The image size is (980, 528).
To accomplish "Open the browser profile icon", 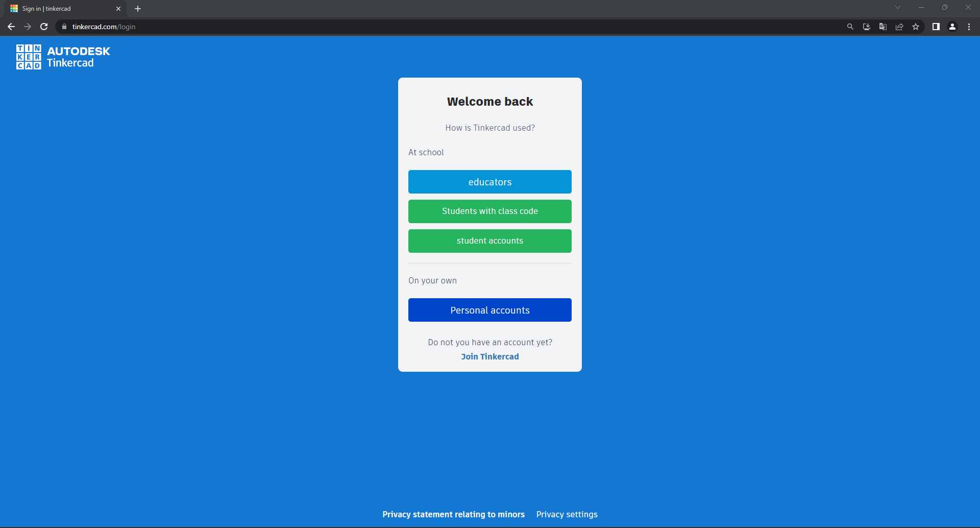I will pyautogui.click(x=952, y=27).
